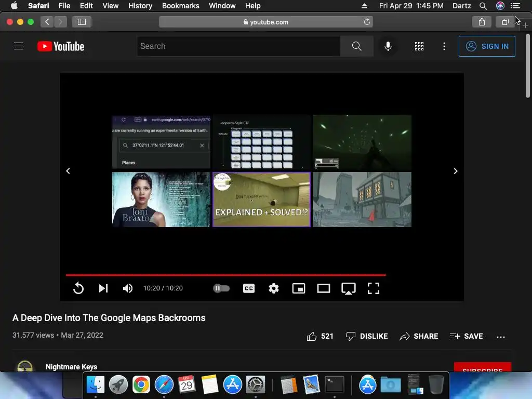
Task: Open the Apple menu
Action: 14,6
